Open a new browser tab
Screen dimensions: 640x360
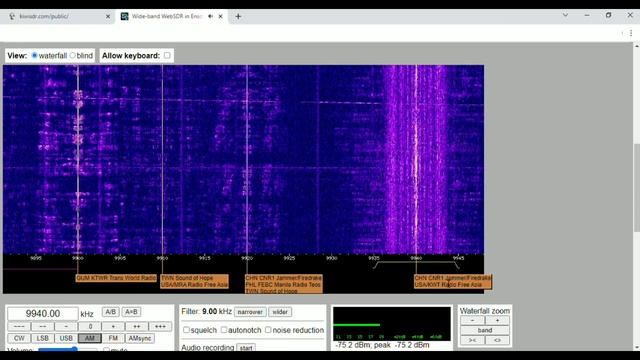(238, 16)
